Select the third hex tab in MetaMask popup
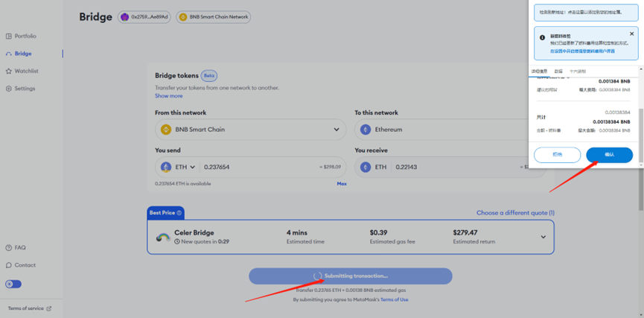Screen dimensions: 644x318 pyautogui.click(x=578, y=71)
